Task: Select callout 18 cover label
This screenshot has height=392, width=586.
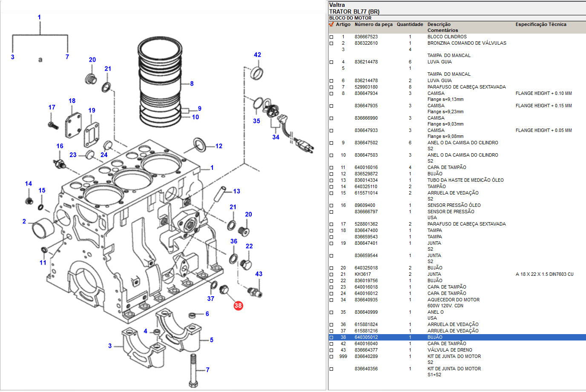Action: coord(72,101)
